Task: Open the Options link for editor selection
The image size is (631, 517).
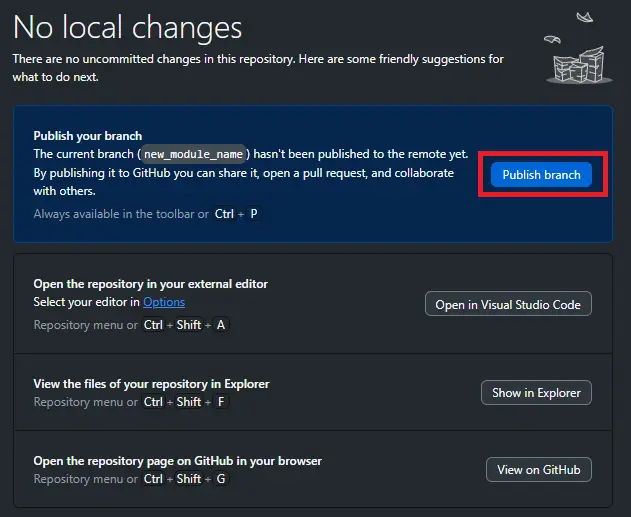Action: pyautogui.click(x=164, y=302)
